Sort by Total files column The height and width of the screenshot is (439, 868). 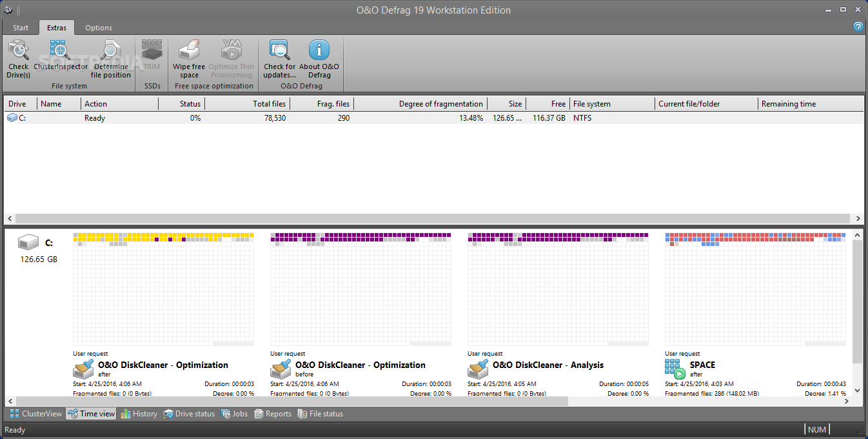pyautogui.click(x=248, y=103)
